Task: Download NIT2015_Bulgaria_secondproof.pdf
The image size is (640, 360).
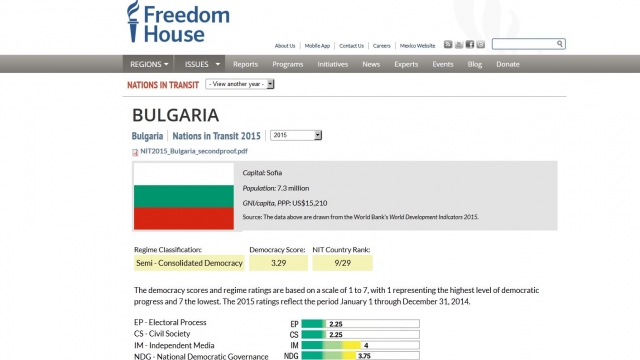Action: point(194,151)
